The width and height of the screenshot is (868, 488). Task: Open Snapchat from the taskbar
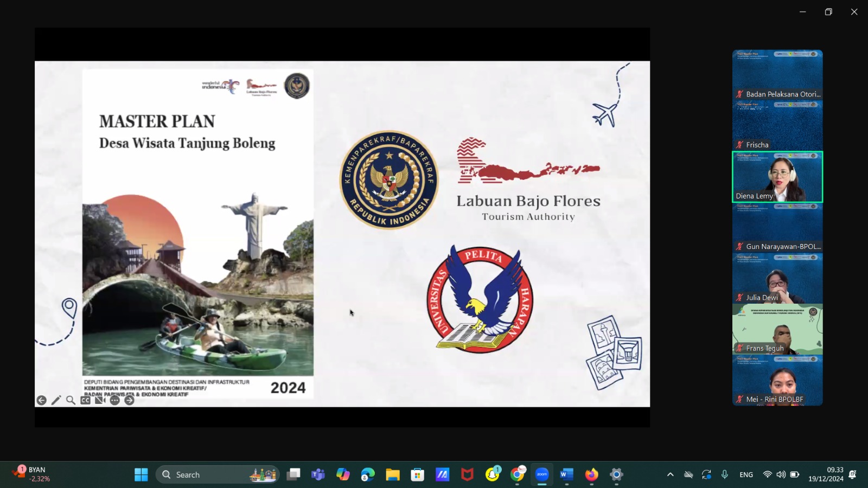click(x=492, y=474)
